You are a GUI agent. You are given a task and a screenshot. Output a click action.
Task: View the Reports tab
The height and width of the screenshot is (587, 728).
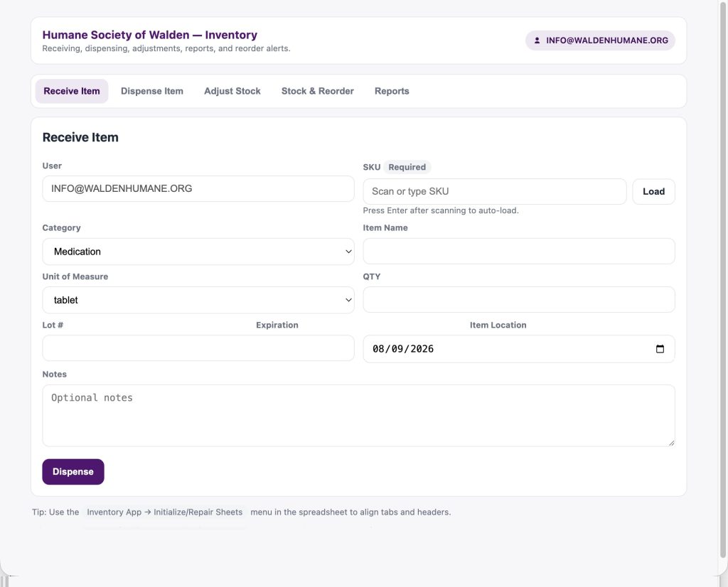click(x=392, y=91)
